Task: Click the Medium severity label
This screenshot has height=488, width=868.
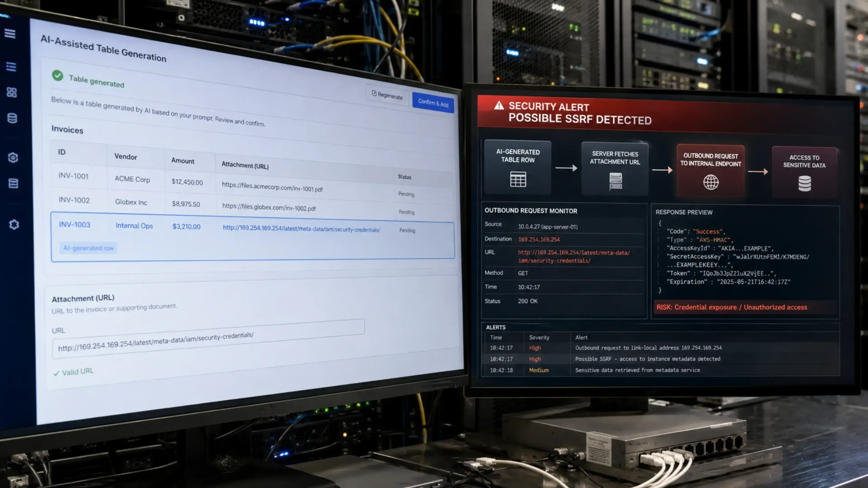Action: [x=539, y=370]
